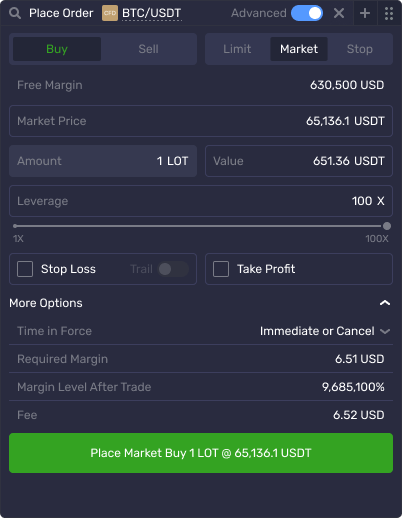The height and width of the screenshot is (518, 402).
Task: Click the Leverage value field
Action: tap(201, 201)
